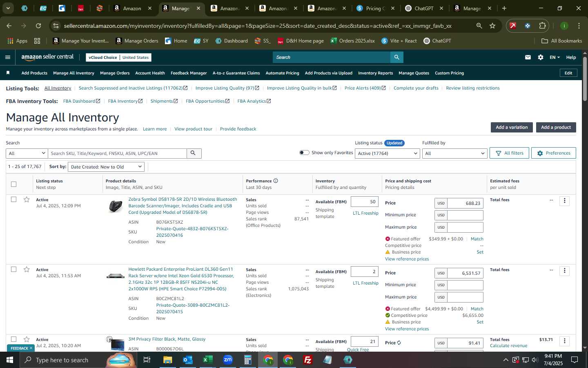
Task: Click the inventory search magnifier button
Action: coord(193,153)
